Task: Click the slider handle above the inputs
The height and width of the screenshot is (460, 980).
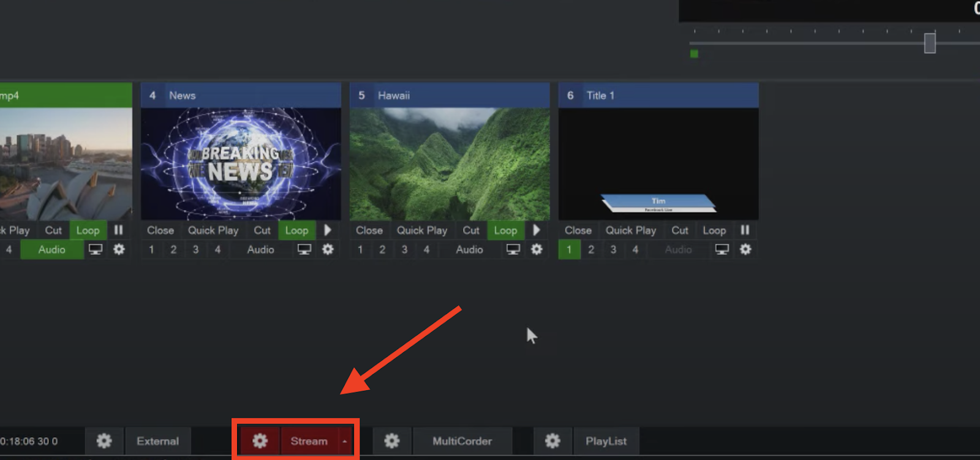Action: coord(930,43)
